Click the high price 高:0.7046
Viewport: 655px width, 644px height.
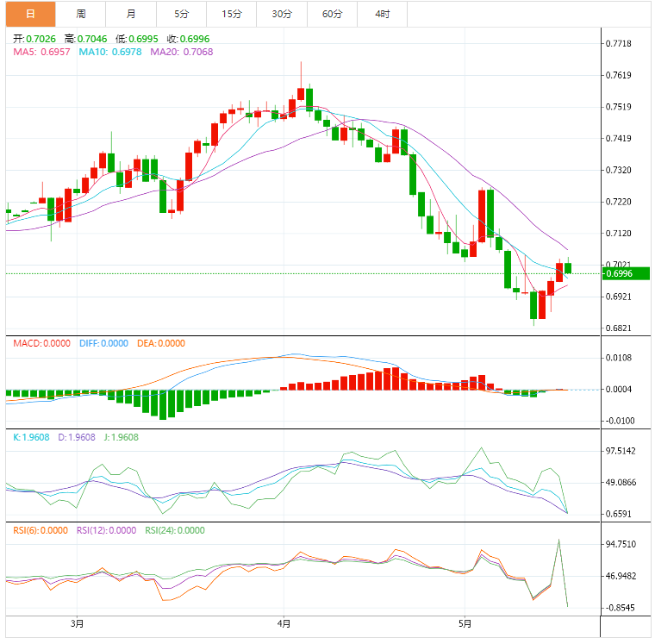pyautogui.click(x=85, y=39)
